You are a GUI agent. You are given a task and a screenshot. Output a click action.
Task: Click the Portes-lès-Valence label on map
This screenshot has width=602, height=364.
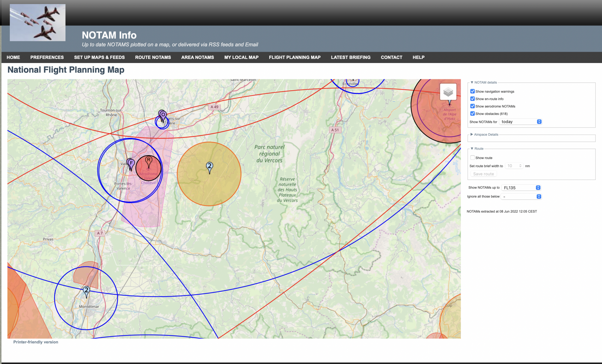click(123, 186)
